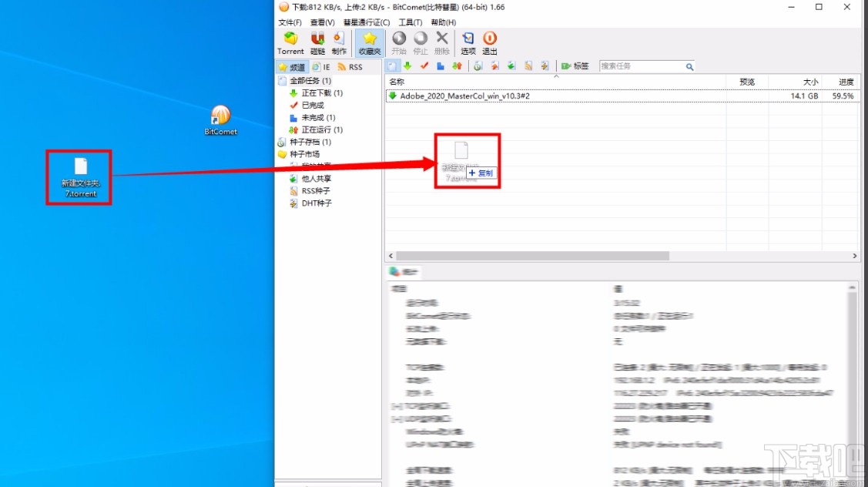
Task: Open the 彗星通行证(C) menu
Action: coord(367,22)
